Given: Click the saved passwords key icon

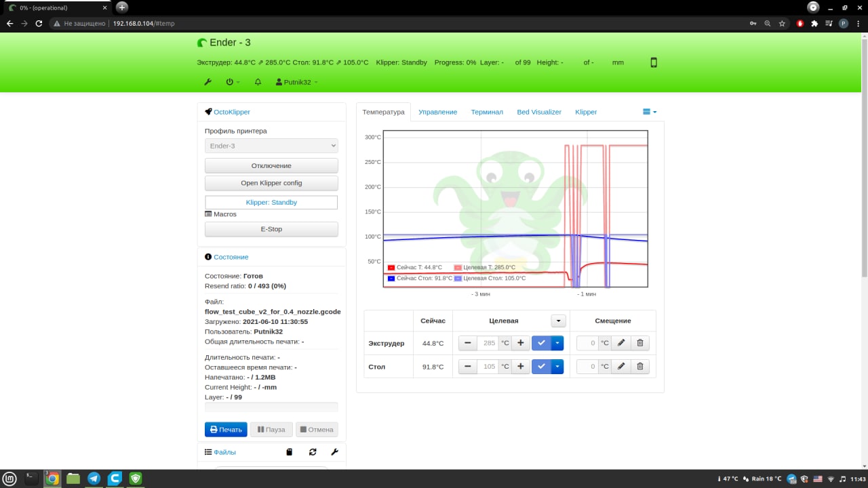Looking at the screenshot, I should click(x=753, y=23).
